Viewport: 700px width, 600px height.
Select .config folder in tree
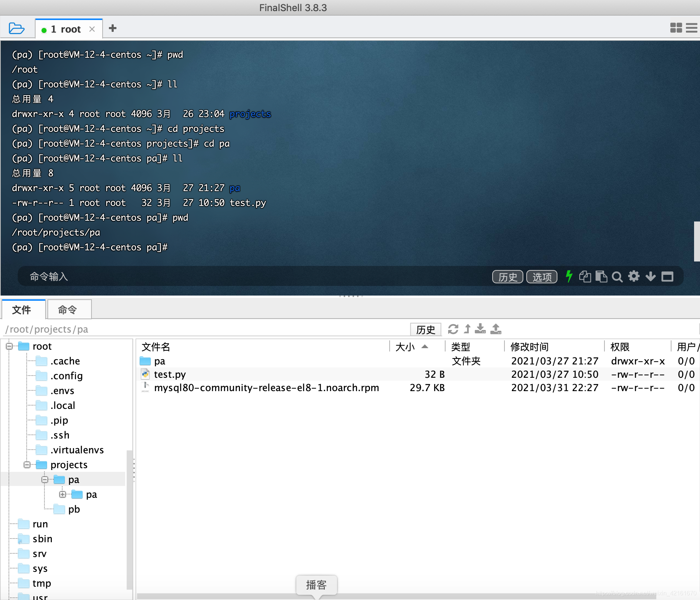59,376
